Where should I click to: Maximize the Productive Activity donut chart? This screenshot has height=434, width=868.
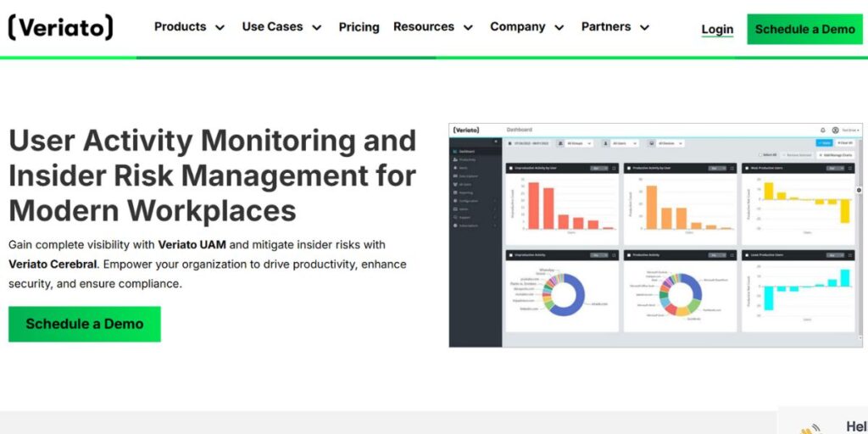click(732, 255)
